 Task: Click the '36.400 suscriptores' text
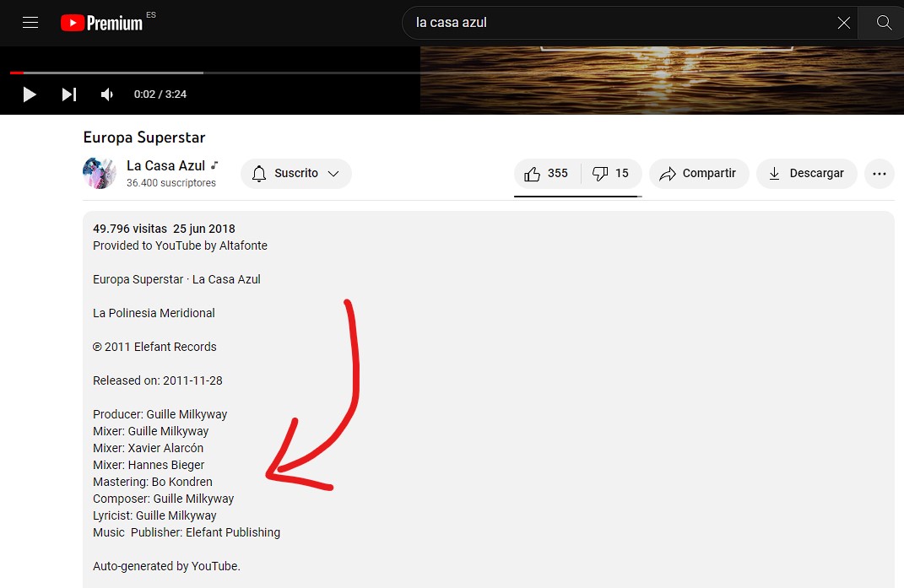click(171, 183)
